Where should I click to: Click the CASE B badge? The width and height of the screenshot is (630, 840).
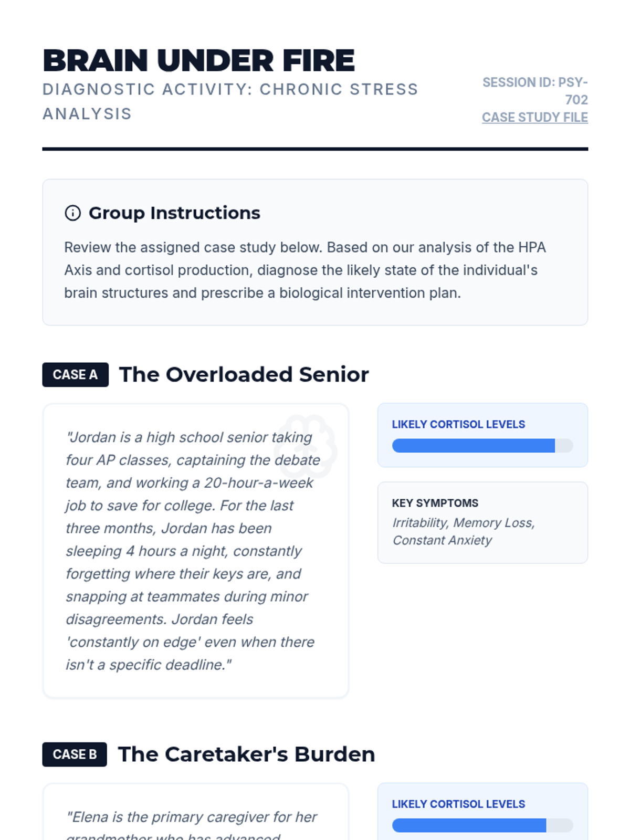point(75,754)
